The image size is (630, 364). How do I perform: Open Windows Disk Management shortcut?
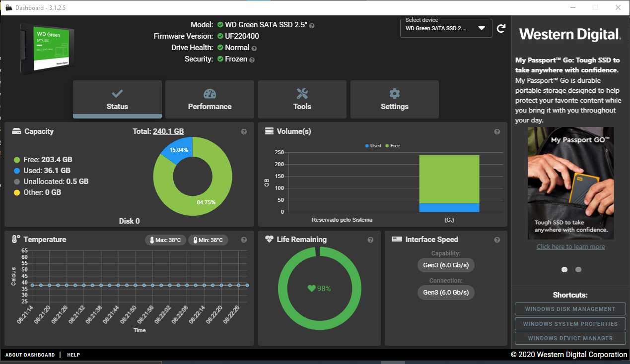[x=570, y=309]
